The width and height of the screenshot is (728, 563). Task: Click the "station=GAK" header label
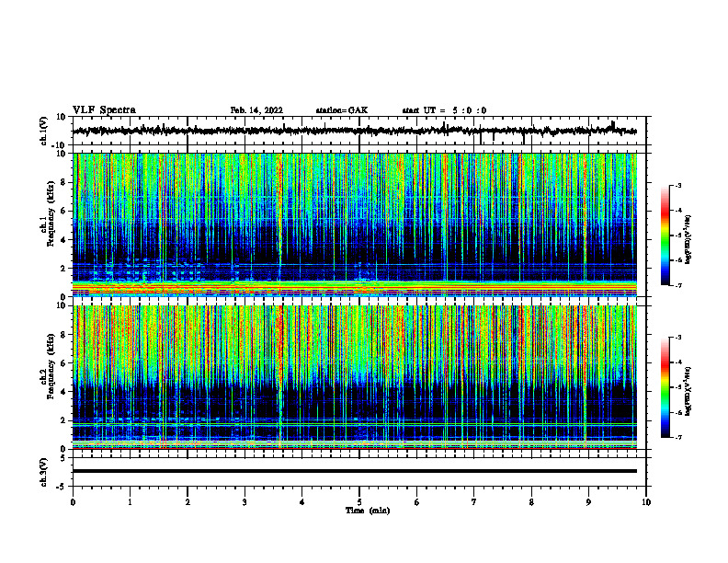[342, 110]
